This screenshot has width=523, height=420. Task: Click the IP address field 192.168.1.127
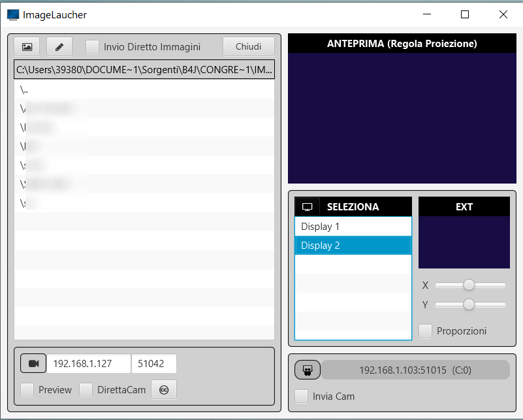pyautogui.click(x=89, y=363)
